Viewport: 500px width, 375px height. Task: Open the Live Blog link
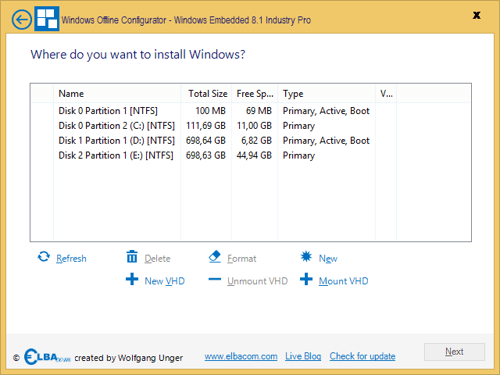click(x=303, y=356)
